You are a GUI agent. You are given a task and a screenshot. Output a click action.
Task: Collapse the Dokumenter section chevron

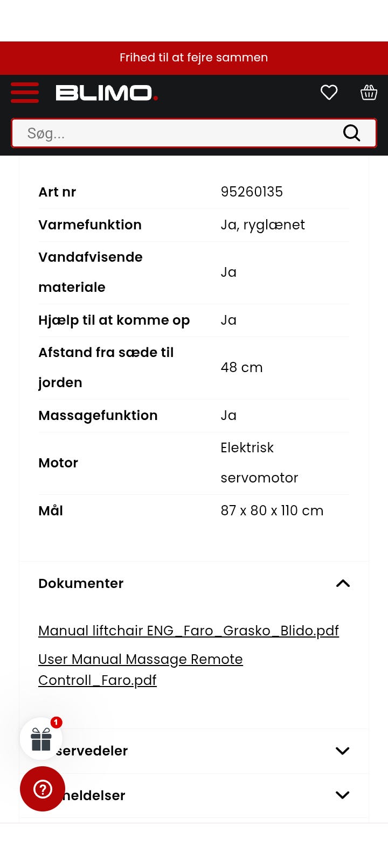[343, 584]
